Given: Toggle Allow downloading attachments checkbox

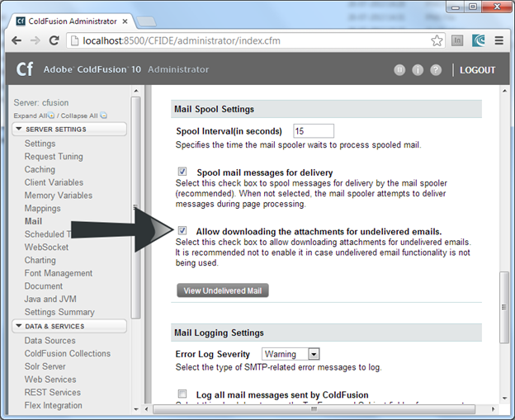Looking at the screenshot, I should [x=182, y=230].
